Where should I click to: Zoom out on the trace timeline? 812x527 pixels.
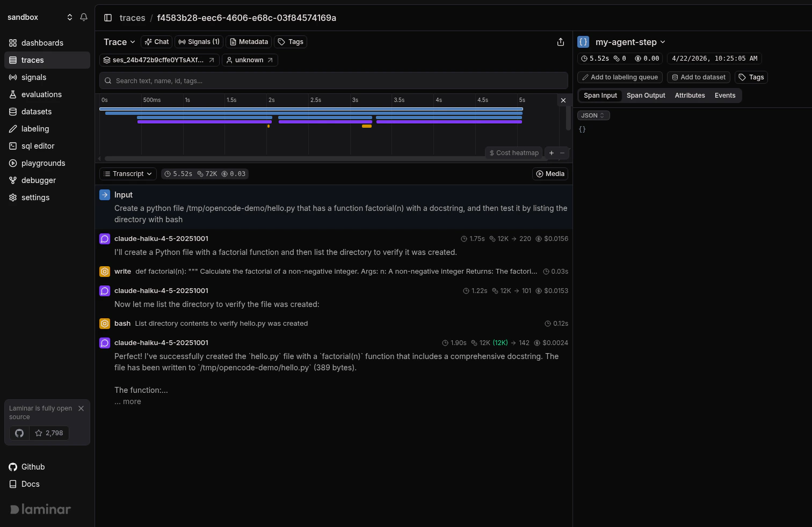tap(562, 152)
